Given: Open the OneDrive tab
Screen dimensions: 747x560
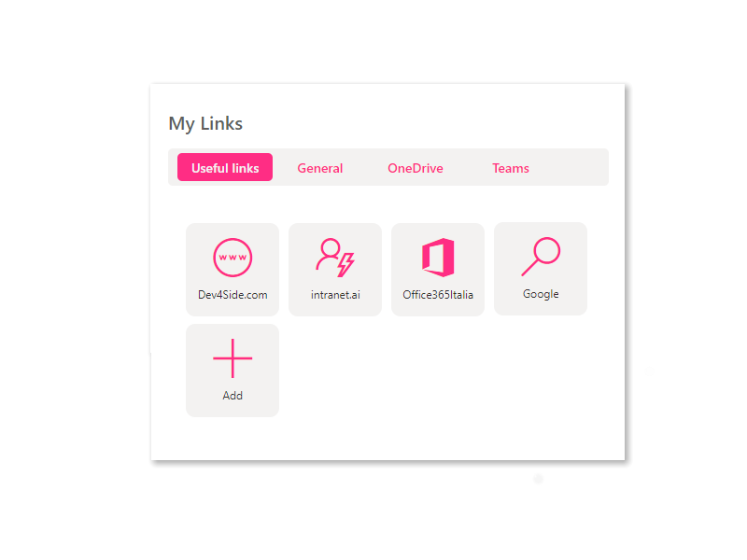Looking at the screenshot, I should (416, 168).
